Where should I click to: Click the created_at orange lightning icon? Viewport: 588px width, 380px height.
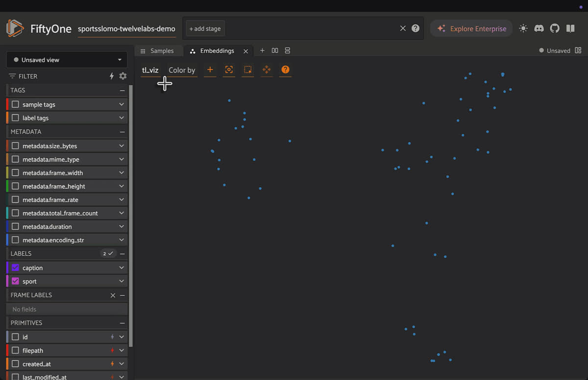112,364
